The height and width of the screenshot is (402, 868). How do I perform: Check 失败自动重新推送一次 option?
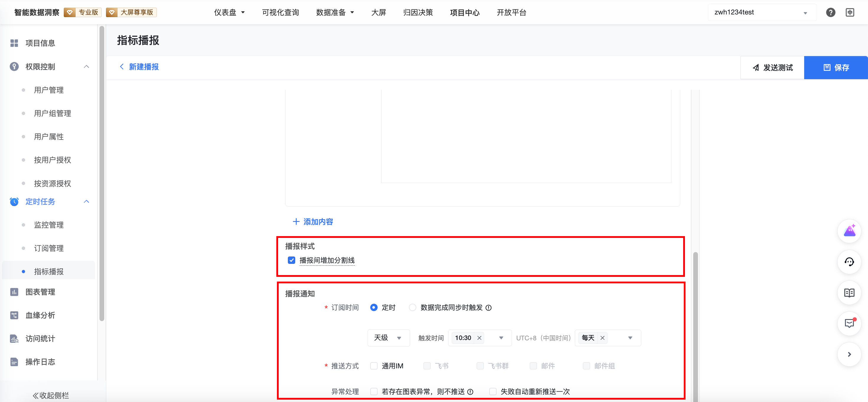pyautogui.click(x=493, y=392)
